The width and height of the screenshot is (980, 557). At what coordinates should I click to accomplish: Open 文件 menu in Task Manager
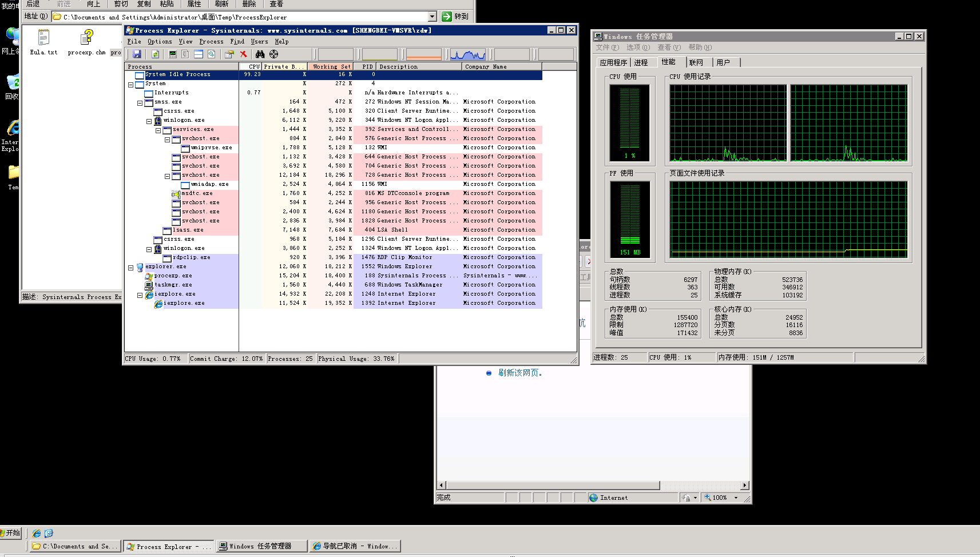point(607,47)
